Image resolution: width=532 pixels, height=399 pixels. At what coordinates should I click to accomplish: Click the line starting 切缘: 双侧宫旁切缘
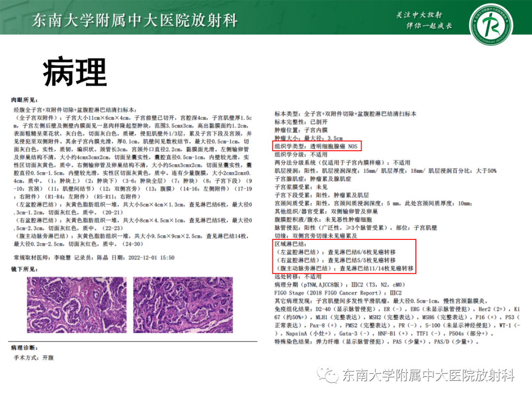(x=316, y=236)
